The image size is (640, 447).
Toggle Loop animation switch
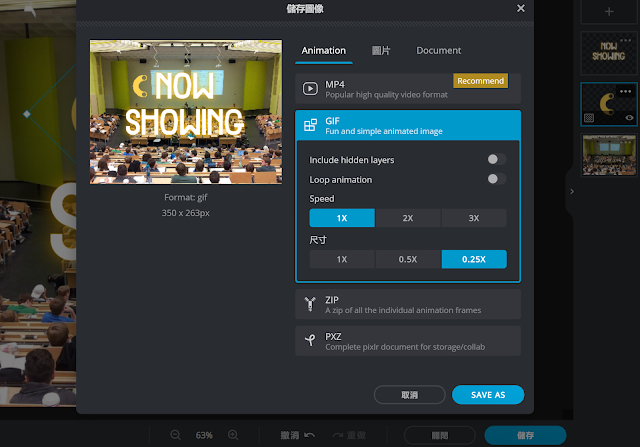point(495,180)
